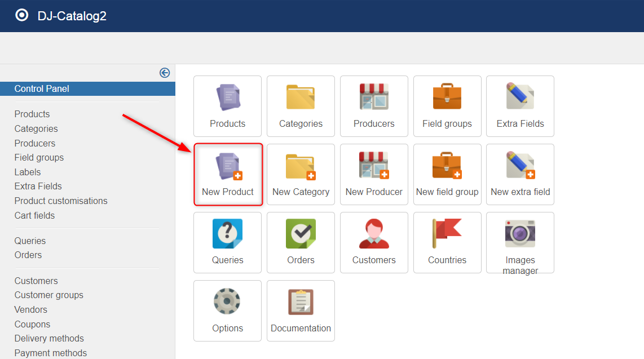Open Payment methods sidebar link
Screen dimensions: 644x359
(x=51, y=353)
